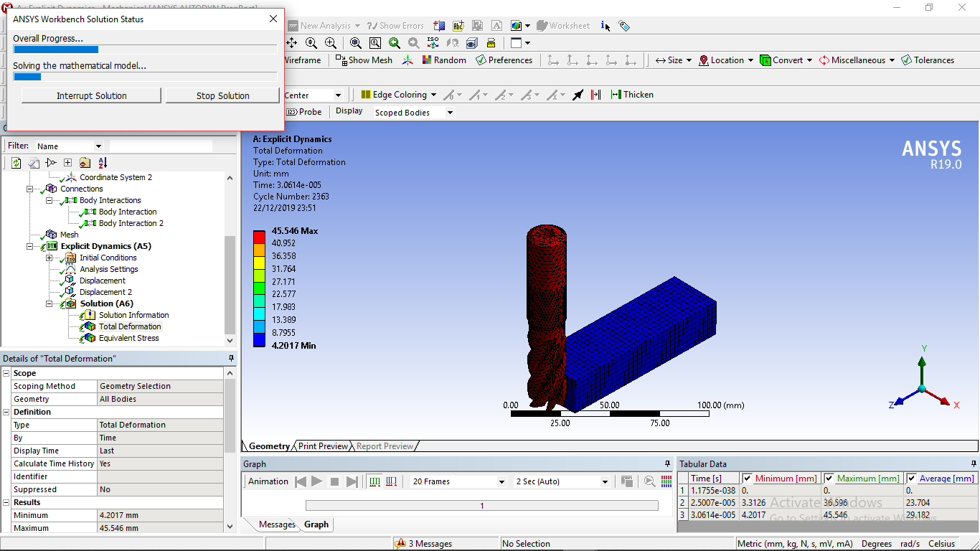Click the colored grid legend icon in Graph toolbar
The width and height of the screenshot is (980, 551).
tap(666, 481)
